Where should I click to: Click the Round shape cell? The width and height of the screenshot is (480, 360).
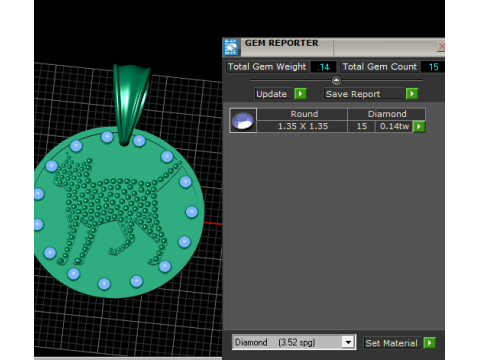click(302, 114)
